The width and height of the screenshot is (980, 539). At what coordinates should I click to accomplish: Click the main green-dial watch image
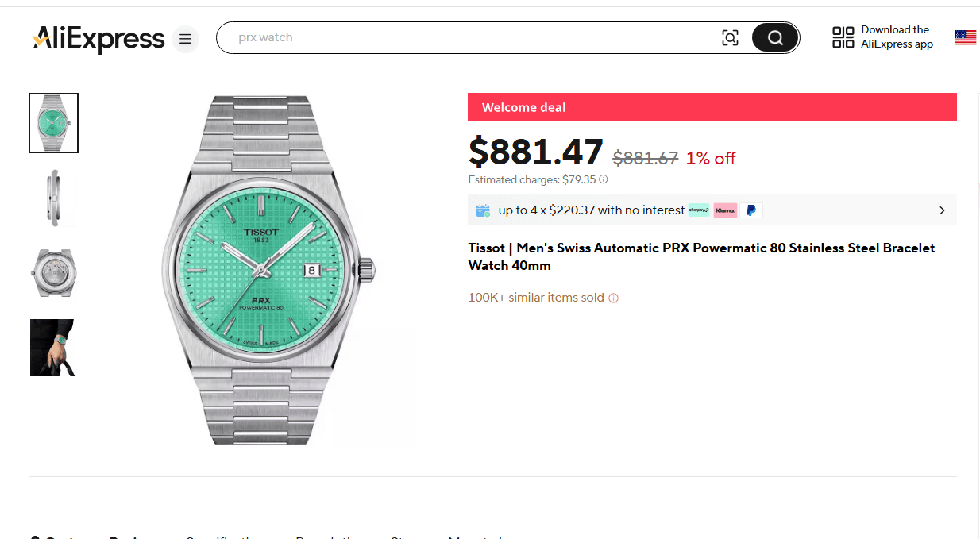coord(270,270)
